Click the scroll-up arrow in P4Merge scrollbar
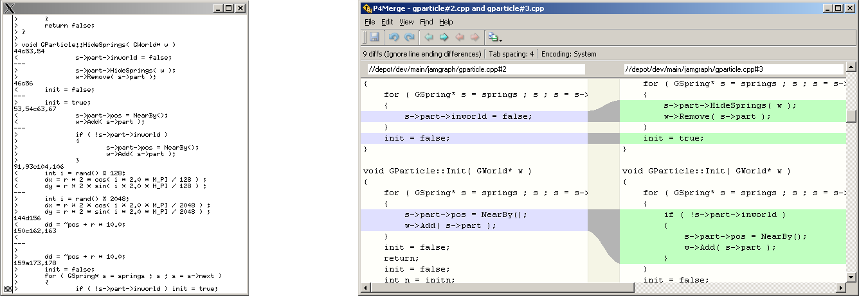This screenshot has height=296, width=868. coord(851,67)
